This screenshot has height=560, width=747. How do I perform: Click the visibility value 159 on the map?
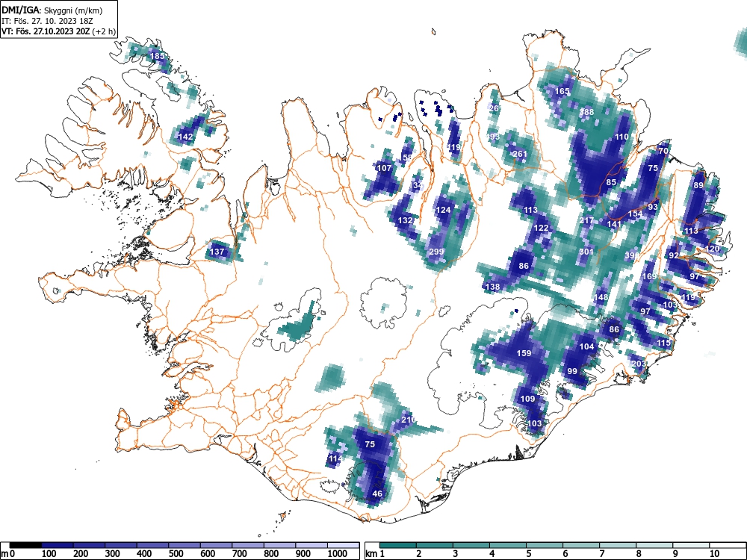[x=524, y=353]
